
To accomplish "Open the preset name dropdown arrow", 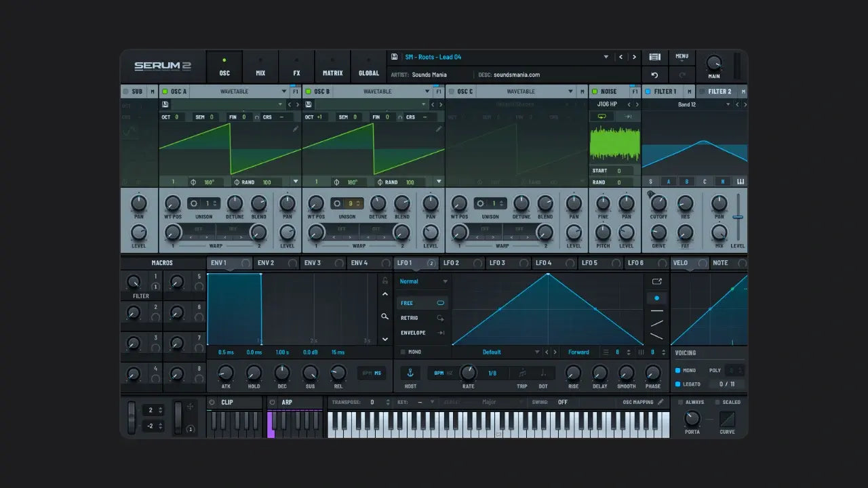I will (606, 57).
